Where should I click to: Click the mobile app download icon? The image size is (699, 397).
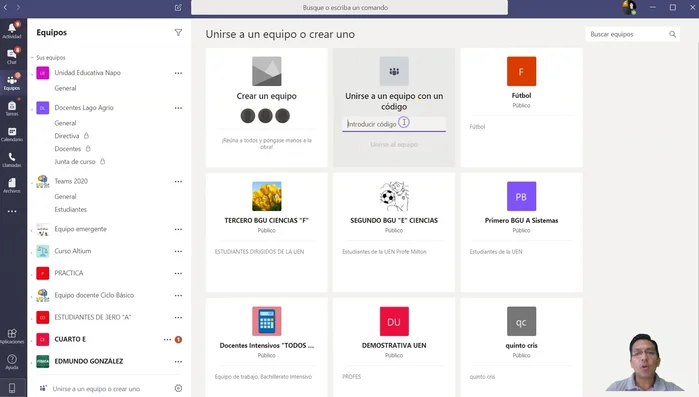pos(12,388)
